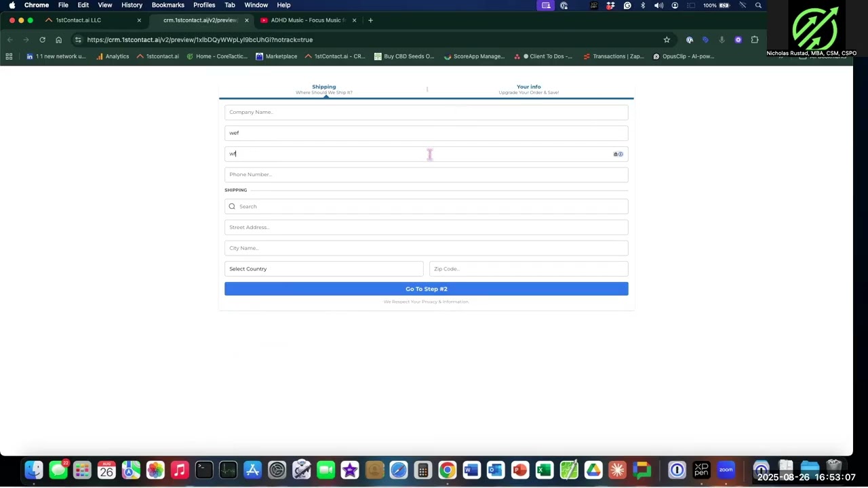Launch FaceTime from the dock

click(325, 470)
